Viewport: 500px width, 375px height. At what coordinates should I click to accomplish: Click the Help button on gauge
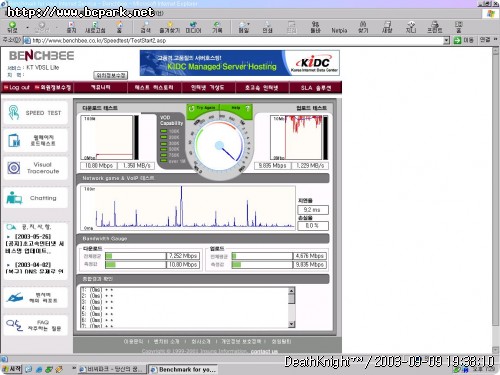[237, 108]
